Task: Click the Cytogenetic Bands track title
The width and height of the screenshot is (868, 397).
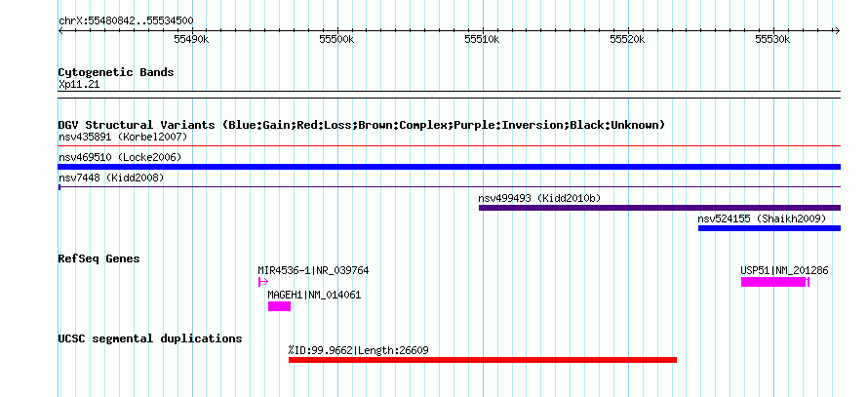Action: (116, 72)
